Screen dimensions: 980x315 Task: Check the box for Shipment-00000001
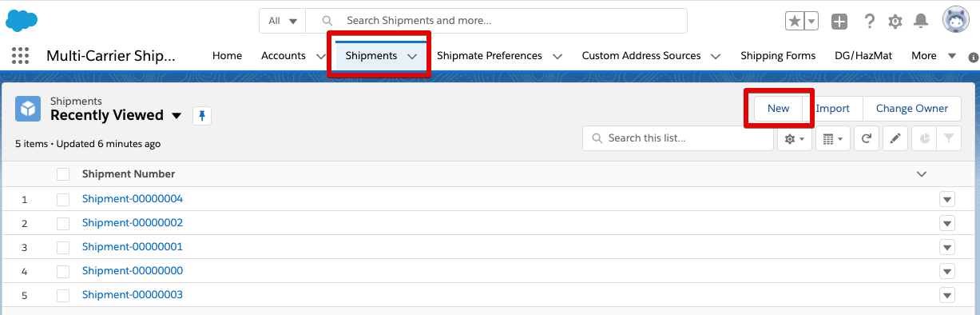(x=63, y=247)
